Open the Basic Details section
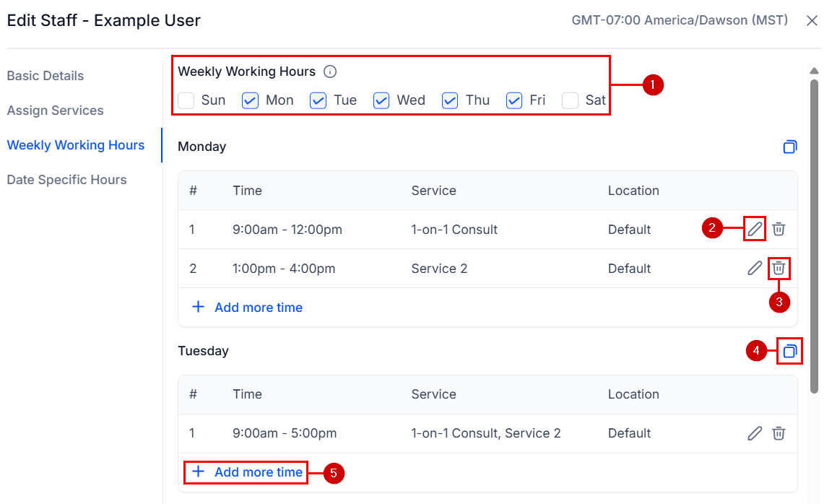 tap(45, 76)
